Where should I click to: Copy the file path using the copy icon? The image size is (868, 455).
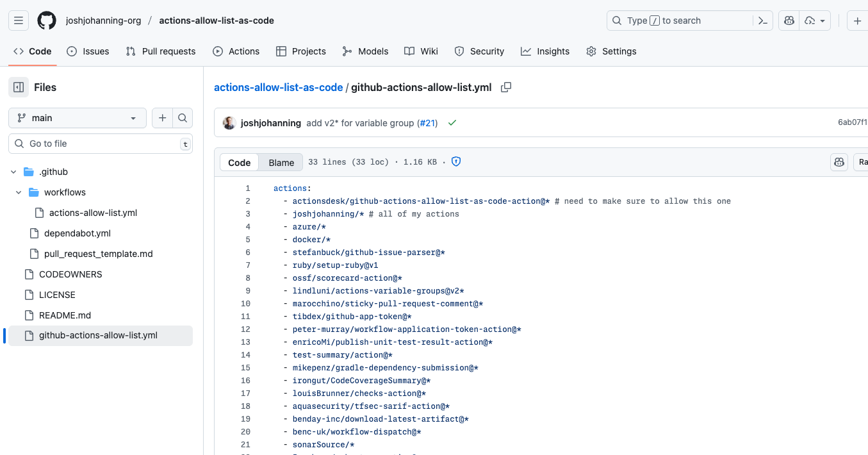coord(506,87)
